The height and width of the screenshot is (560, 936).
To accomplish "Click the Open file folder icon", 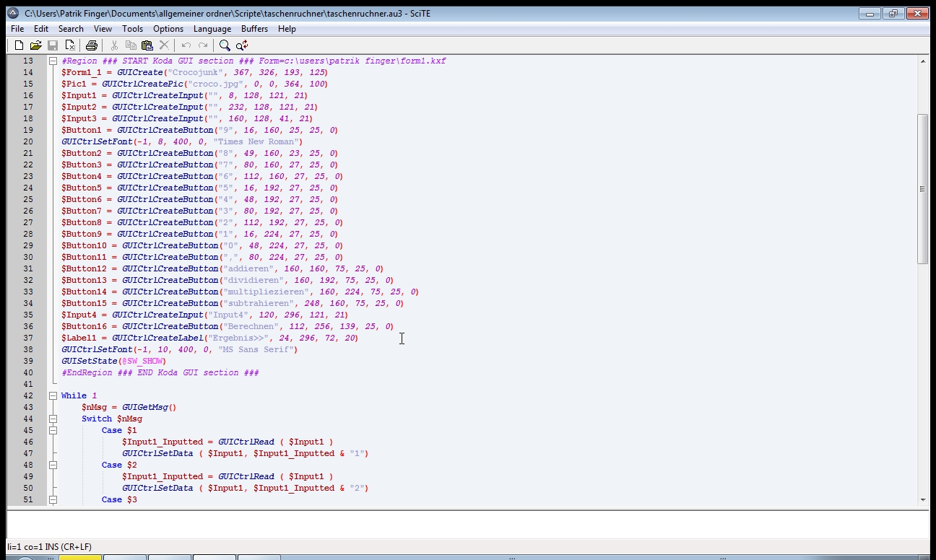I will (35, 45).
